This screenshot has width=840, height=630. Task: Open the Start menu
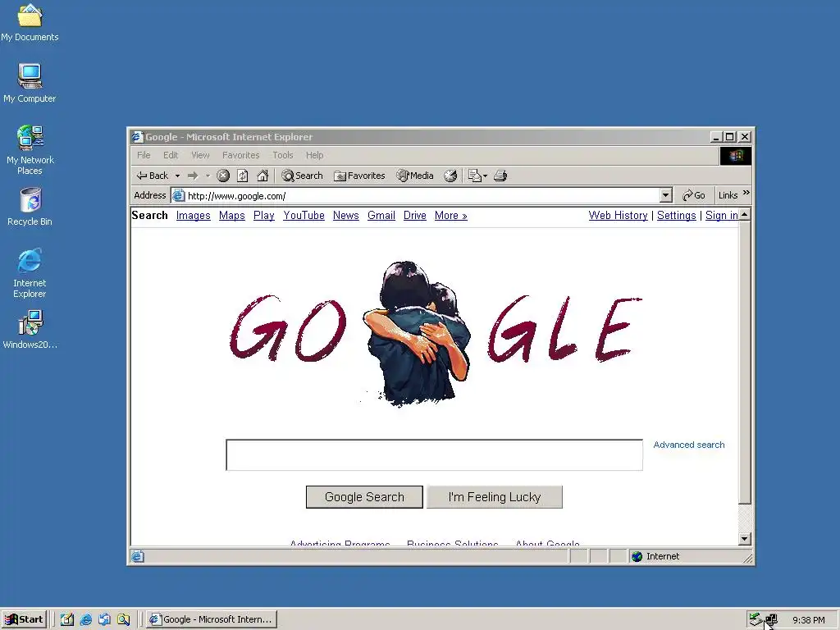[x=24, y=619]
